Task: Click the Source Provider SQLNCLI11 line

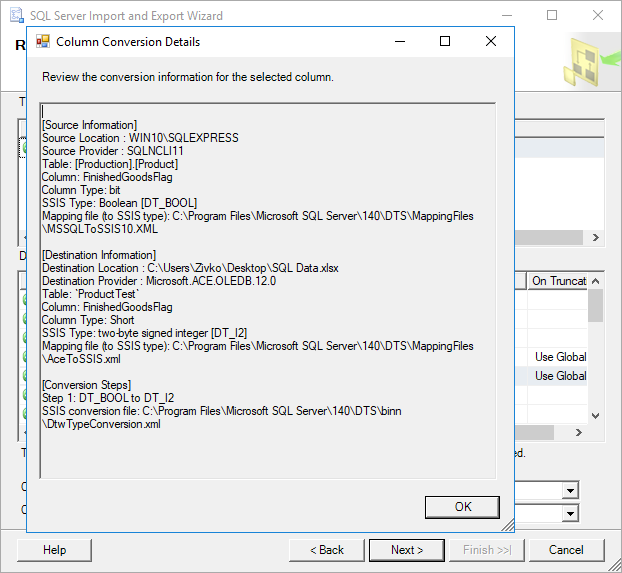Action: pyautogui.click(x=113, y=151)
